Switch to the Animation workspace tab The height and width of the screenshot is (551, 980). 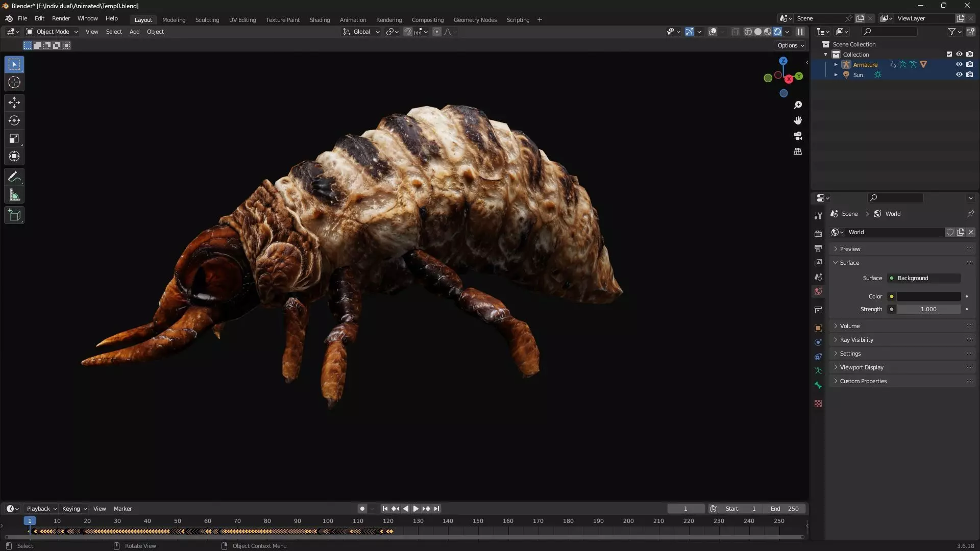coord(353,20)
